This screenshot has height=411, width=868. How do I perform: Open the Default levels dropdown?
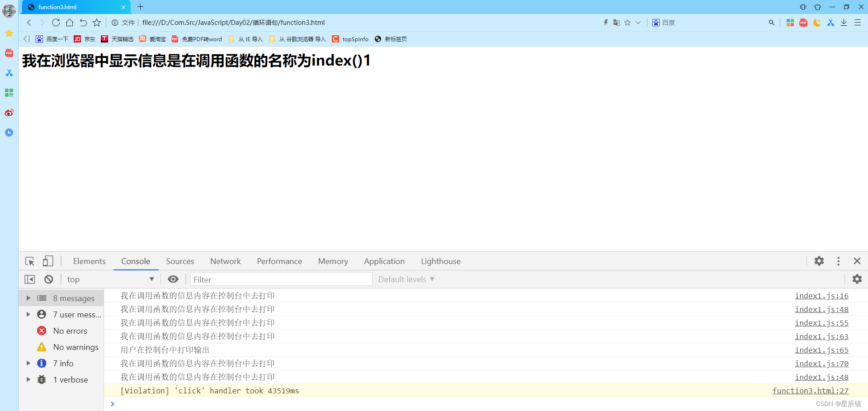pos(406,279)
